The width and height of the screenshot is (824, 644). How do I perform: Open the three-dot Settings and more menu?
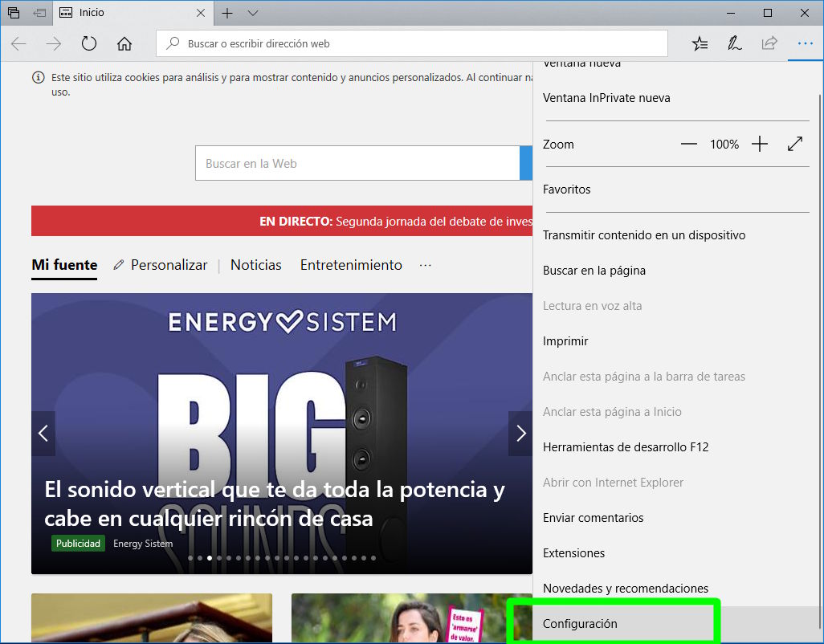805,44
